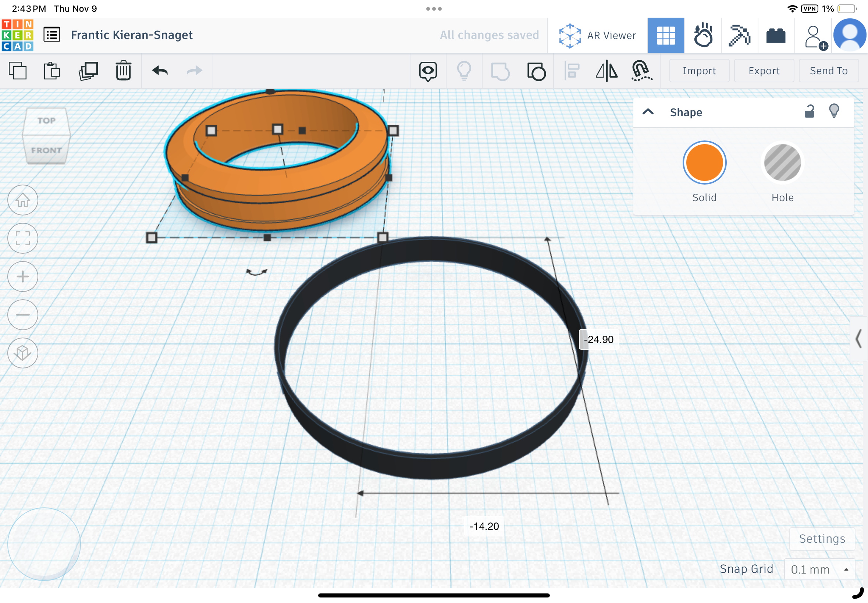Open the design list menu
868x603 pixels.
[51, 35]
